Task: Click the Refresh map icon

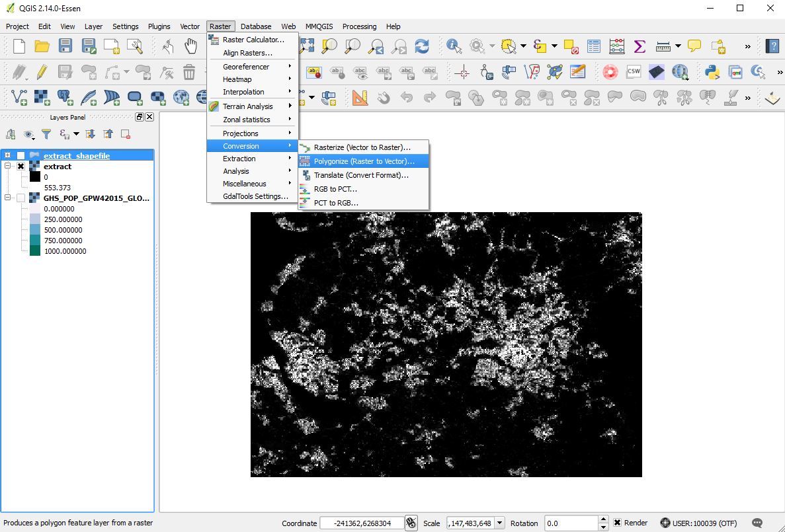Action: (421, 46)
